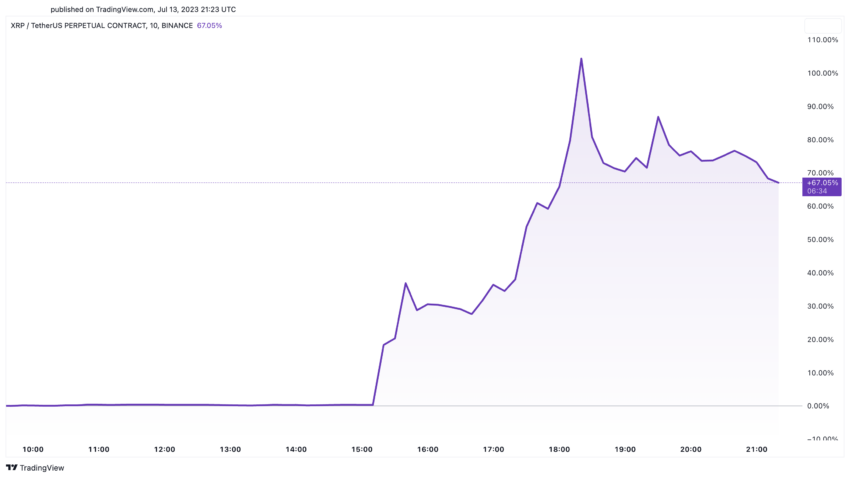Select the 110.00% price scale label

[x=822, y=40]
